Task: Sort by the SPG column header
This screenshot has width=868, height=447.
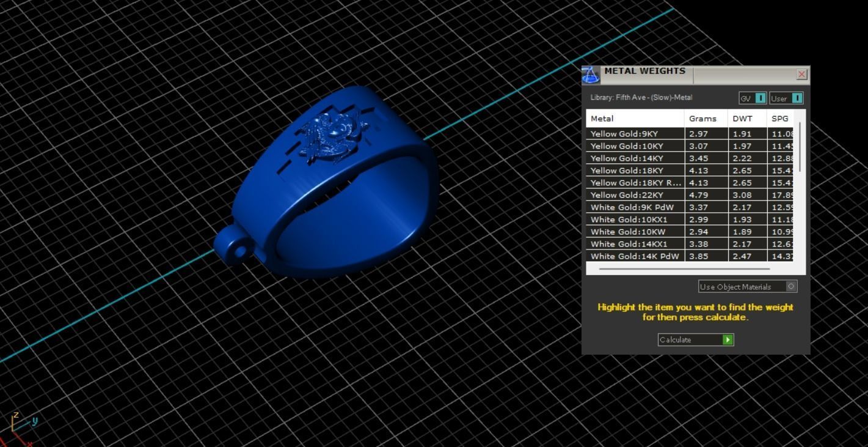Action: point(780,119)
